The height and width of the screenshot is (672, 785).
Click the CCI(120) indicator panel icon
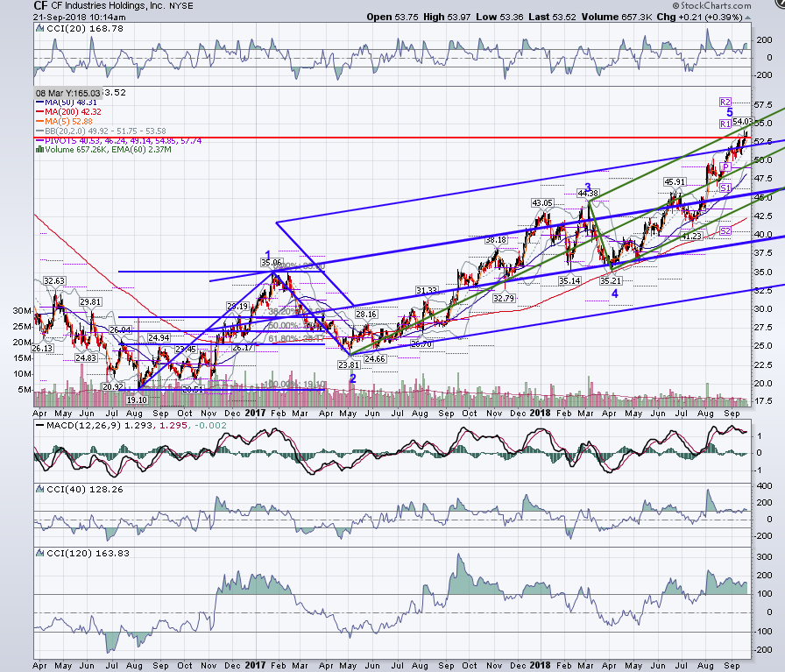tap(40, 554)
